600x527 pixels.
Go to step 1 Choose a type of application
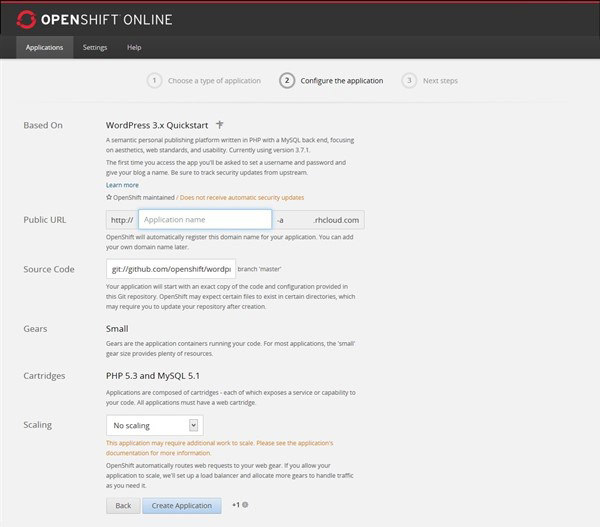tap(204, 81)
